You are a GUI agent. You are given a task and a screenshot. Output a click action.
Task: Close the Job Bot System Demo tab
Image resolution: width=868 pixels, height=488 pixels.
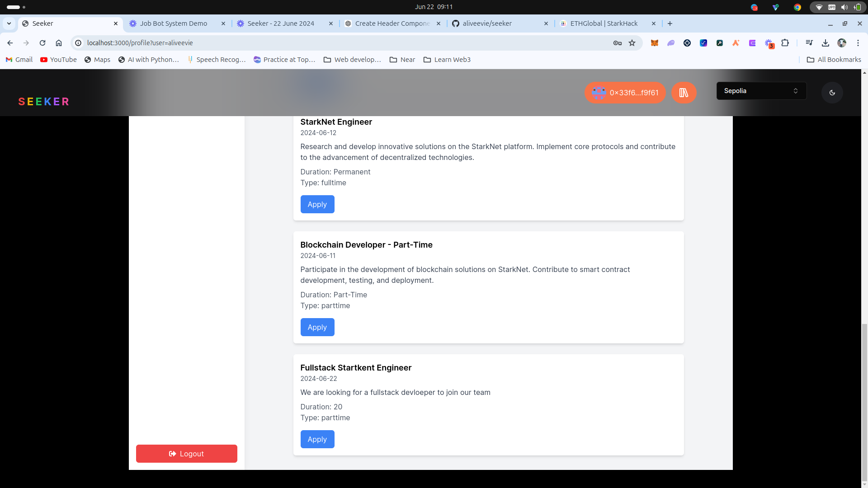tap(223, 23)
